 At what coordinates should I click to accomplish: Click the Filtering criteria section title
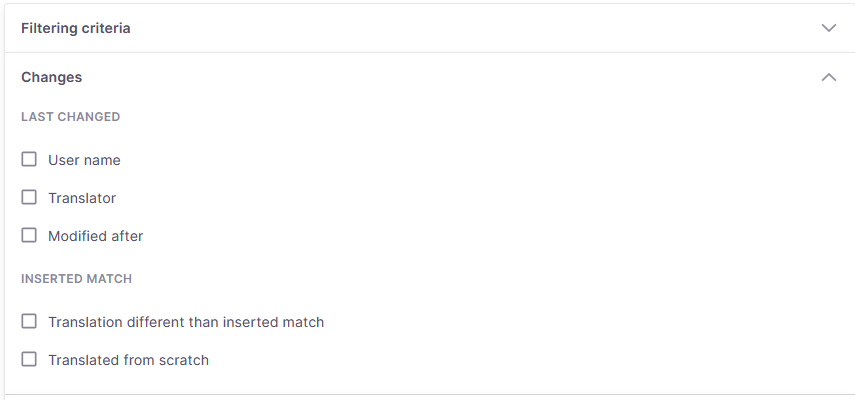coord(76,28)
